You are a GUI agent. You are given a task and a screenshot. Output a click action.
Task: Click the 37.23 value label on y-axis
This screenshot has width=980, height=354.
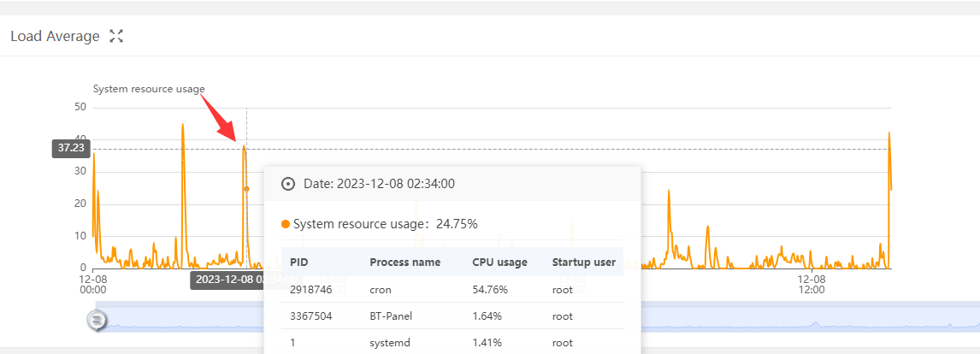tap(71, 148)
